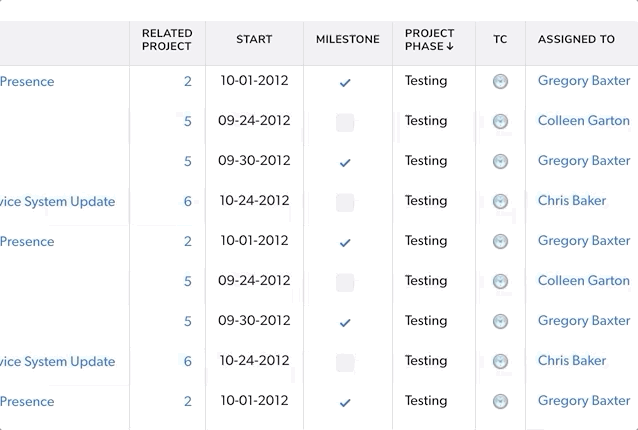Check milestone box in first 09-24-2012 row
Viewport: 638px width, 430px height.
tap(345, 122)
